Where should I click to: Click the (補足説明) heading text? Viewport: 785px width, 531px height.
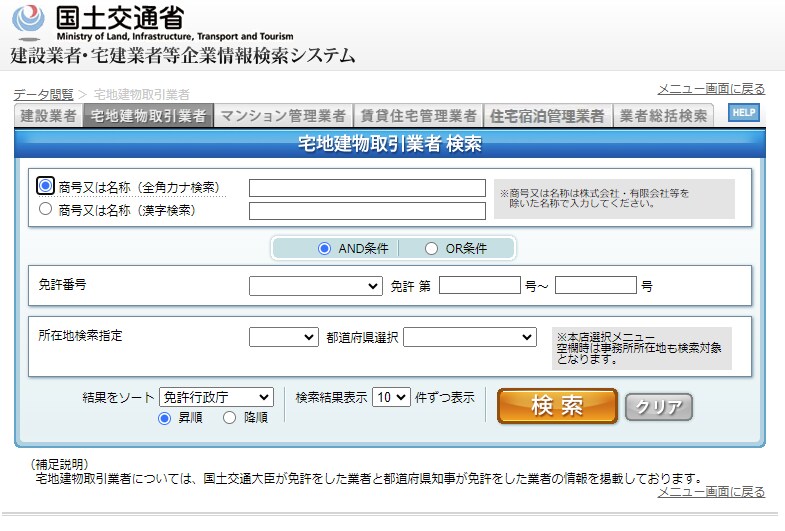pyautogui.click(x=59, y=464)
